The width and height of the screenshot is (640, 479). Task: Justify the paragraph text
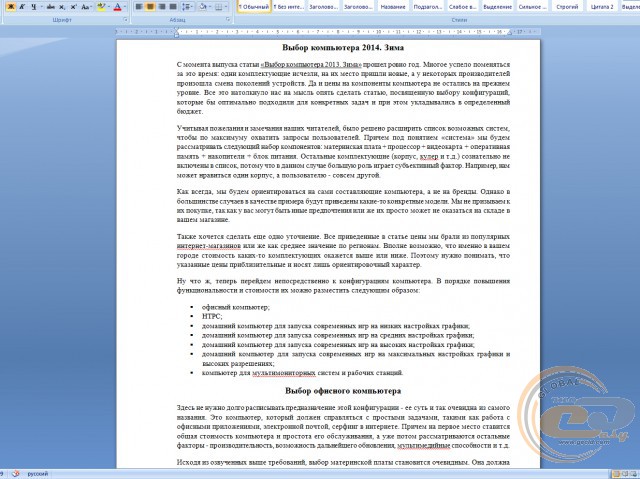(x=173, y=7)
